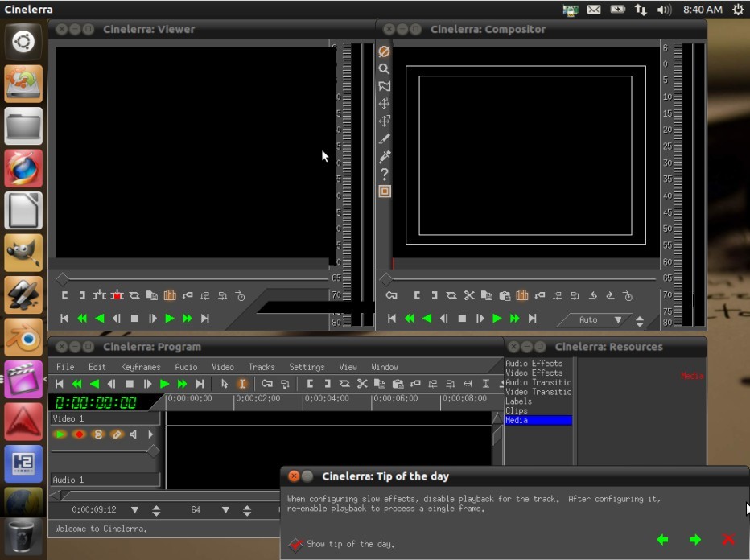750x560 pixels.
Task: Click the Video 1 track title field
Action: [x=105, y=418]
